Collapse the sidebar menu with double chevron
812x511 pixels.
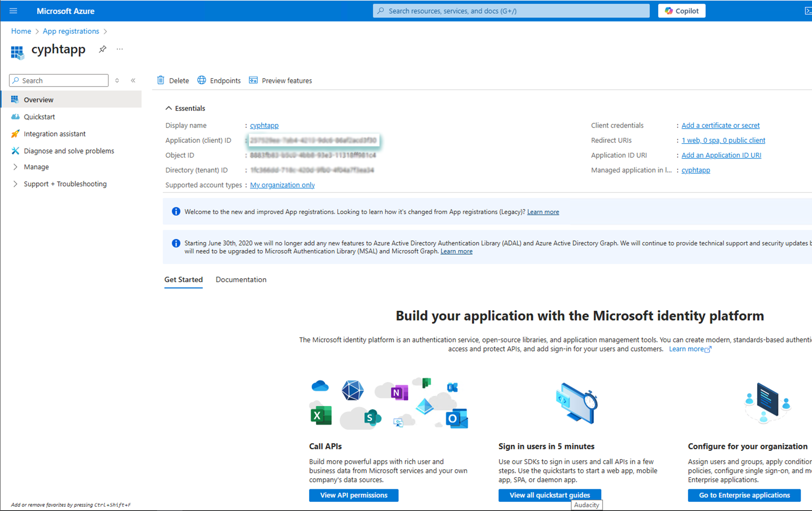(133, 80)
